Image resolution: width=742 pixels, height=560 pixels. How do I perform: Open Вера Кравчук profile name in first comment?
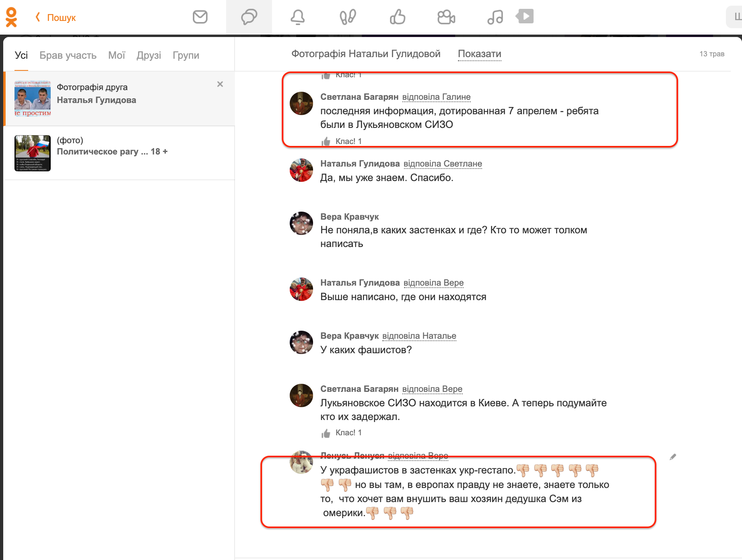[x=349, y=217]
